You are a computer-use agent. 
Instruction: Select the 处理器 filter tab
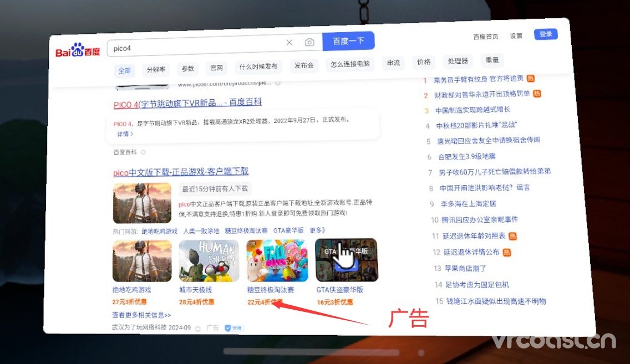tap(458, 61)
